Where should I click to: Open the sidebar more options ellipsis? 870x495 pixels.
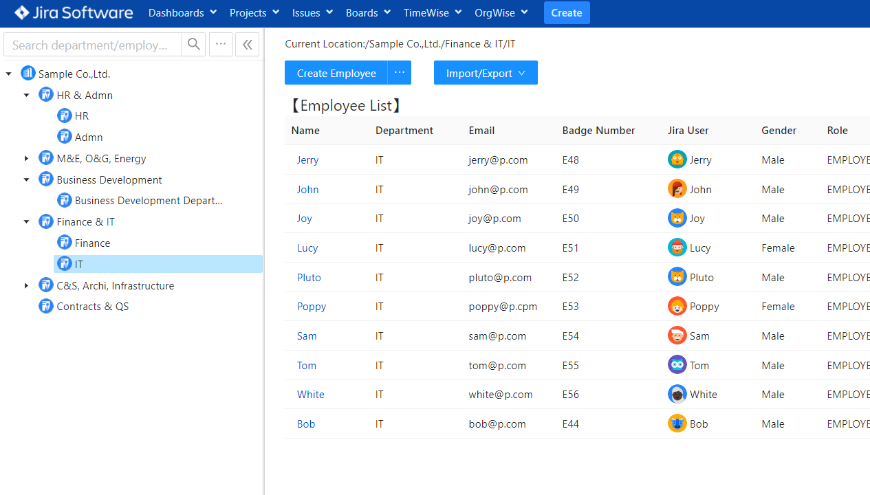[221, 45]
